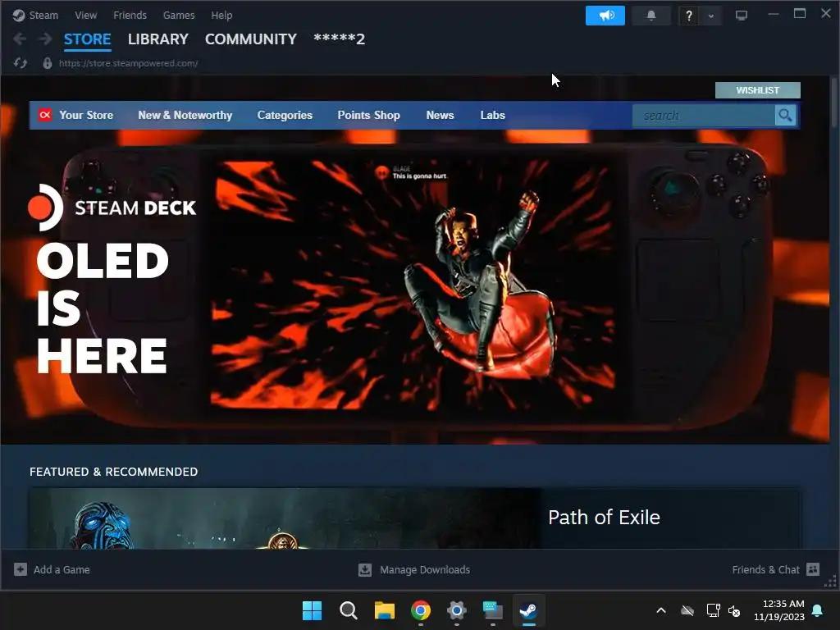Click the Friends & Chat people icon

coord(813,569)
